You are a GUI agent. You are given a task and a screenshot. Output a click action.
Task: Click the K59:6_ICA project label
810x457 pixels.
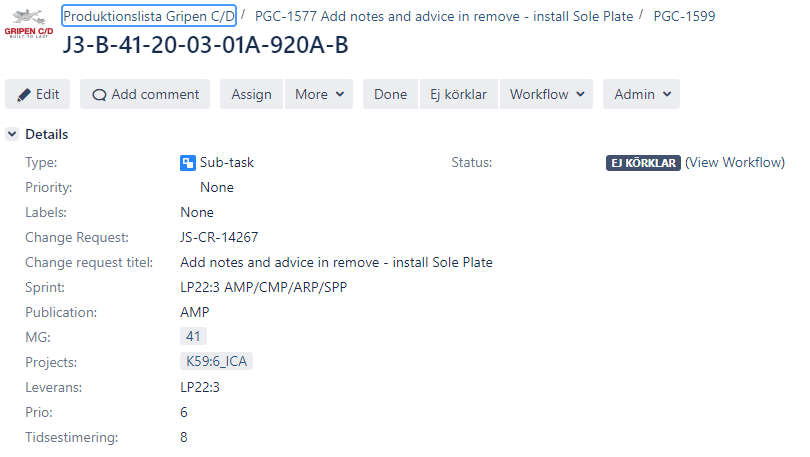(x=216, y=361)
